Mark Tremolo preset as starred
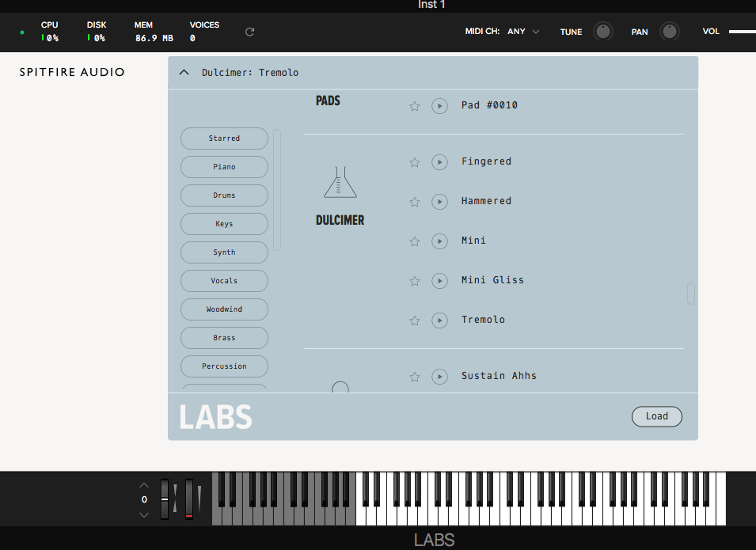This screenshot has height=550, width=756. pos(415,321)
